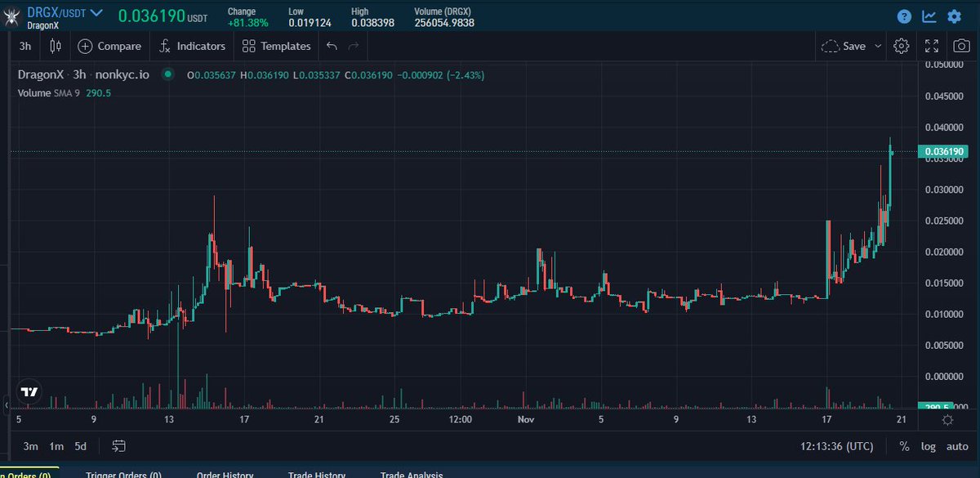The width and height of the screenshot is (980, 478).
Task: Click the DragonX 3h nonkyc.io chart title
Action: point(84,74)
